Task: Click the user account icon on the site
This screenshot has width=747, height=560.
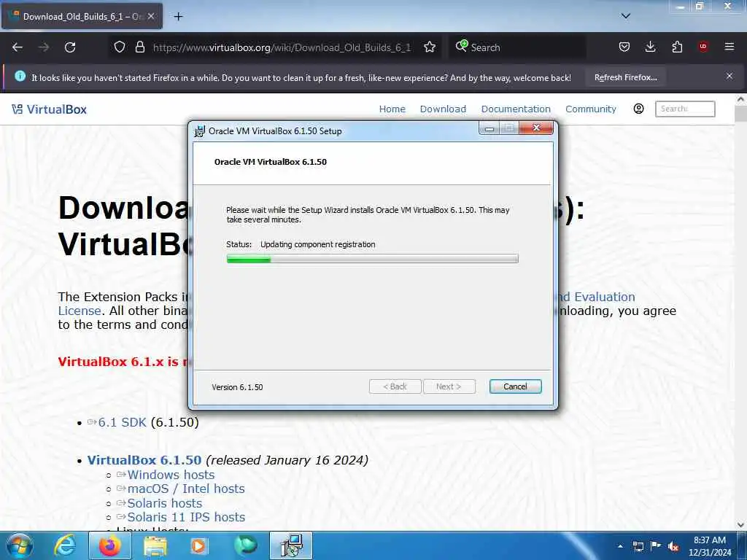Action: (x=638, y=109)
